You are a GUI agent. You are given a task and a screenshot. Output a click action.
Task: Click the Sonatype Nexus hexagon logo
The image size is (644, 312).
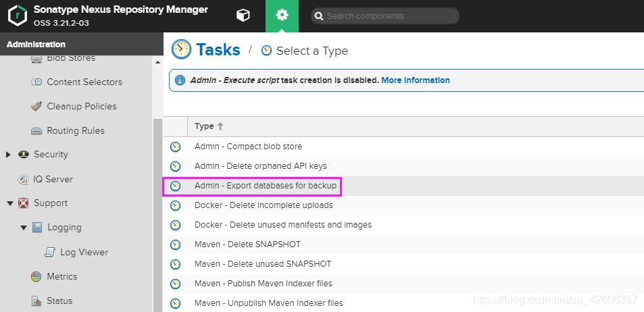pos(18,16)
